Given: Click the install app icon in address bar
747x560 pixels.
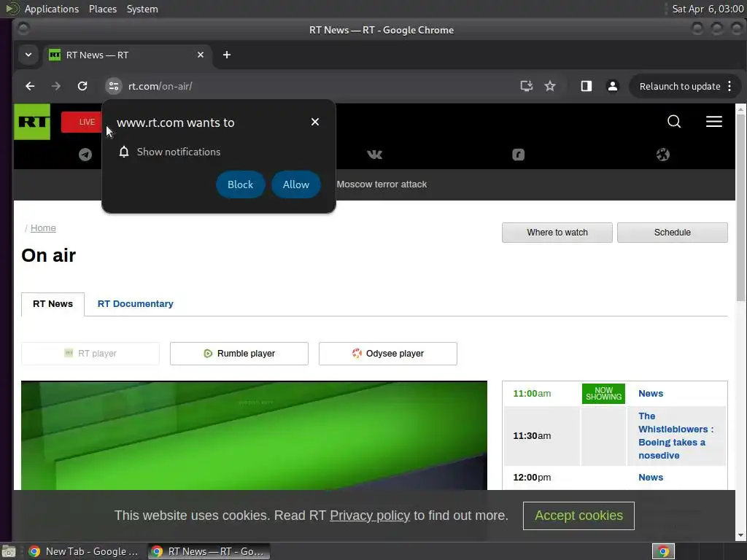Looking at the screenshot, I should [526, 86].
